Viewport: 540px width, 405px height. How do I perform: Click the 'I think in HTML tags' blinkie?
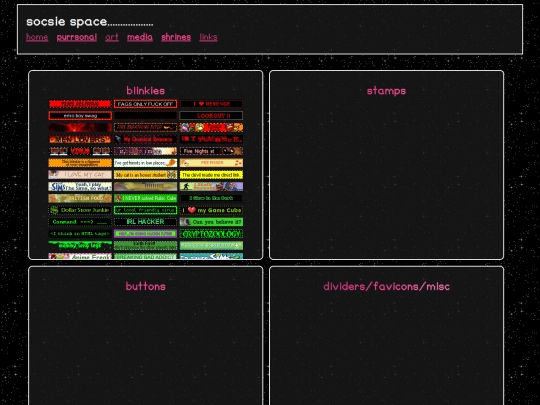coord(80,233)
